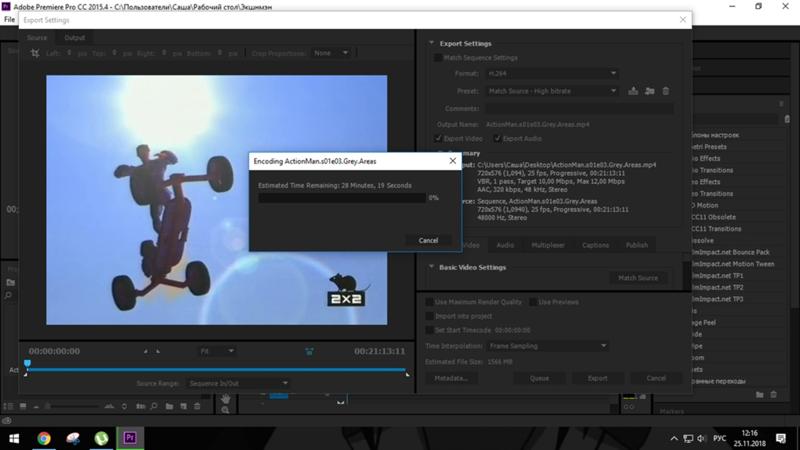The height and width of the screenshot is (450, 800).
Task: Enable Set Start Timecode checkbox
Action: point(430,330)
